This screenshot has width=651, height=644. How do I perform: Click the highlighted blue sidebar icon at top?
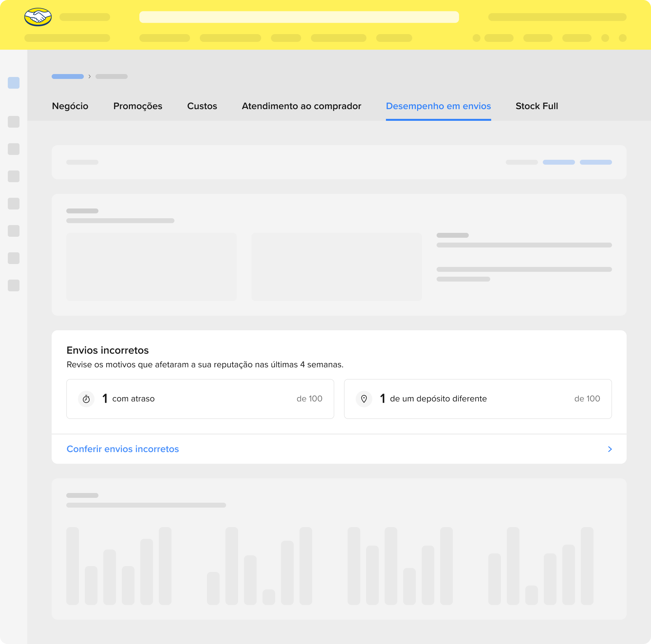pyautogui.click(x=13, y=83)
